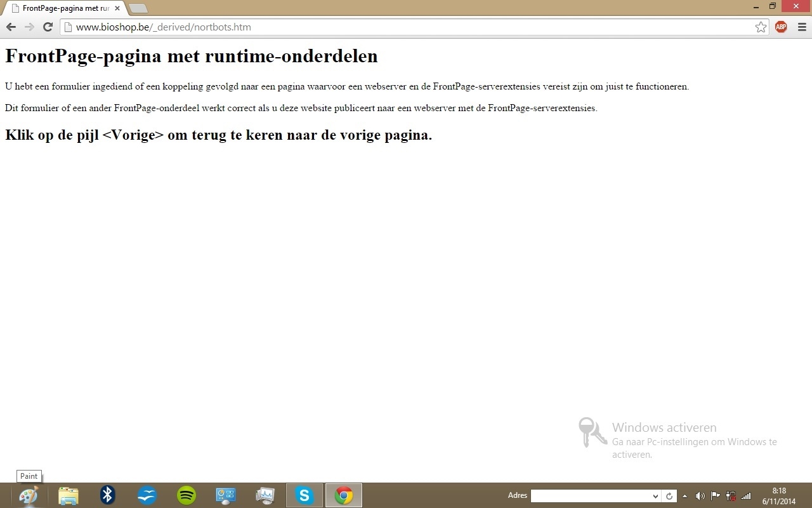Viewport: 812px width, 508px height.
Task: Open Spotify from the taskbar
Action: (187, 495)
